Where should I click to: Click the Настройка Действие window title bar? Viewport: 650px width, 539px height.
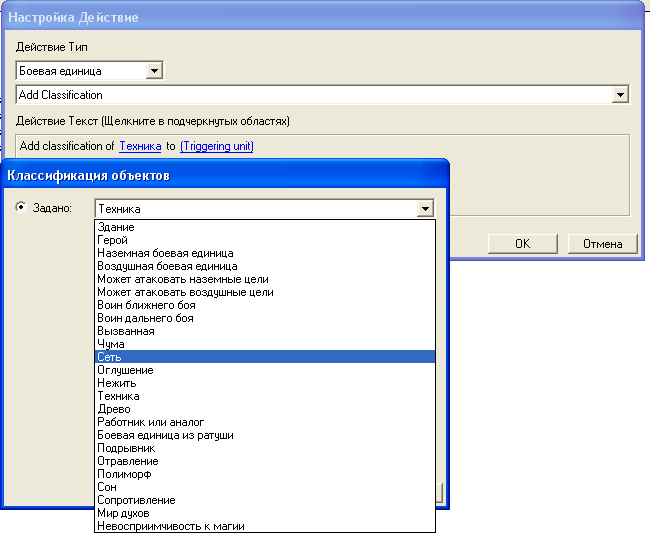[323, 17]
